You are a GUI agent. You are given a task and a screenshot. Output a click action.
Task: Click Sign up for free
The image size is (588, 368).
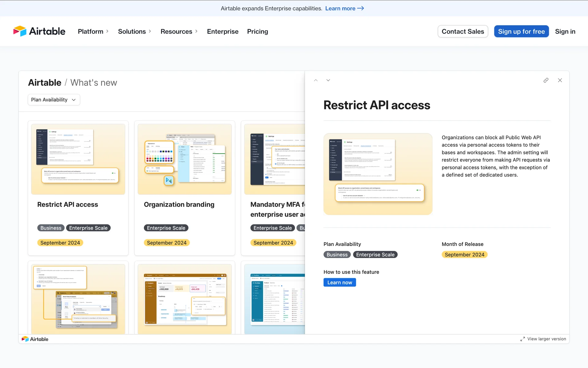click(521, 31)
